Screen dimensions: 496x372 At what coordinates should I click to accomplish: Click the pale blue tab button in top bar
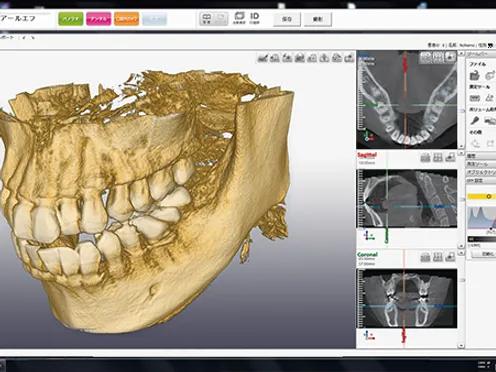[x=154, y=19]
